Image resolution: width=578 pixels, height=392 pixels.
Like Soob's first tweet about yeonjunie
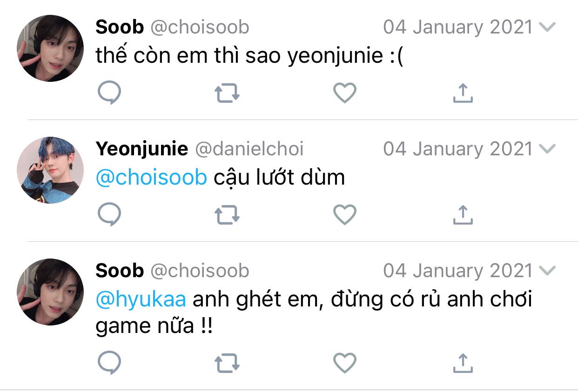point(345,93)
